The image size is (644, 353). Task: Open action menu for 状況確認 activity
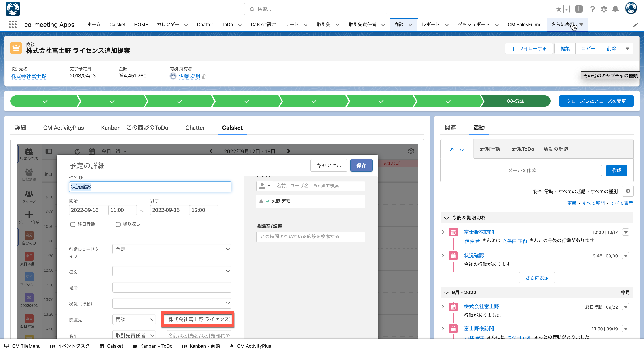pyautogui.click(x=625, y=256)
